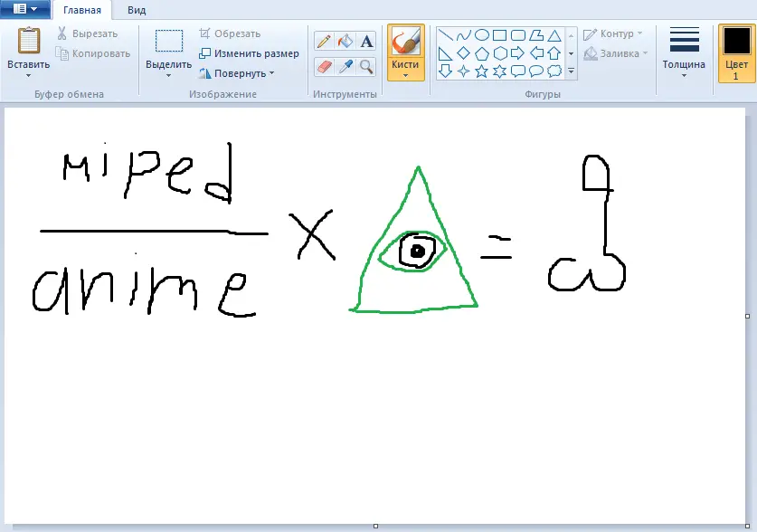Viewport: 757px width, 532px height.
Task: Choose the Pentagon shape
Action: click(482, 53)
